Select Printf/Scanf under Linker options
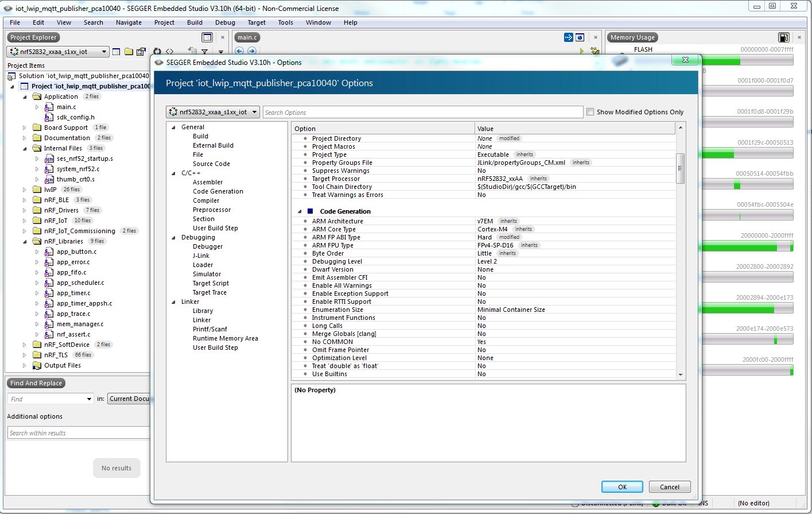The width and height of the screenshot is (812, 514). tap(210, 330)
